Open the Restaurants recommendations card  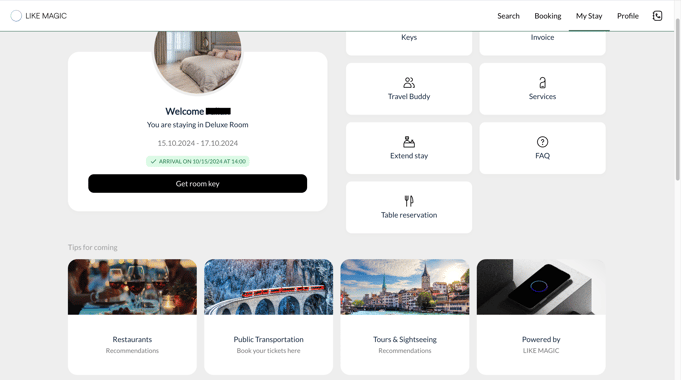point(132,317)
